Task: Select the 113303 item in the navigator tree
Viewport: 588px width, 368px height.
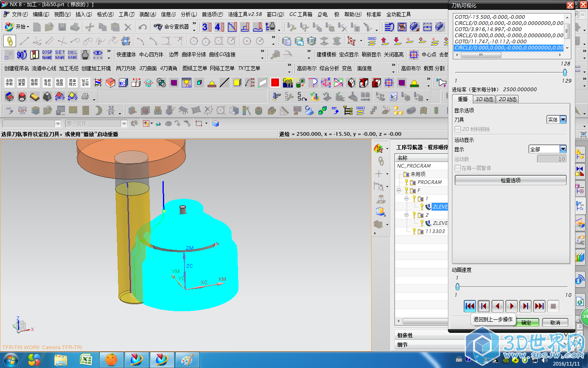Action: 435,231
